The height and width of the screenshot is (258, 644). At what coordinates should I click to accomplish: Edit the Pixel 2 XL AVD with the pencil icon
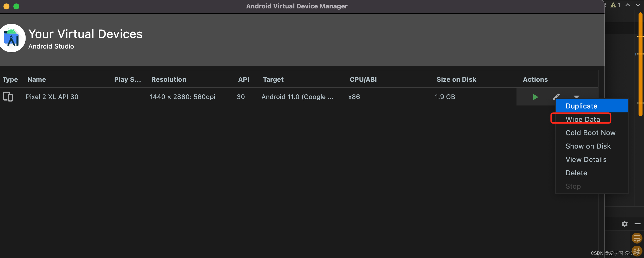pos(556,97)
